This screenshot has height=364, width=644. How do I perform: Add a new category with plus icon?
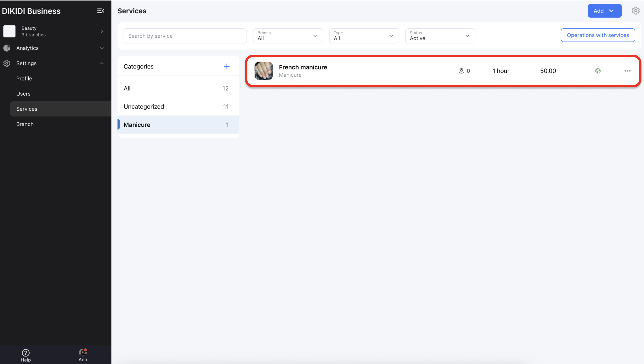[x=227, y=66]
